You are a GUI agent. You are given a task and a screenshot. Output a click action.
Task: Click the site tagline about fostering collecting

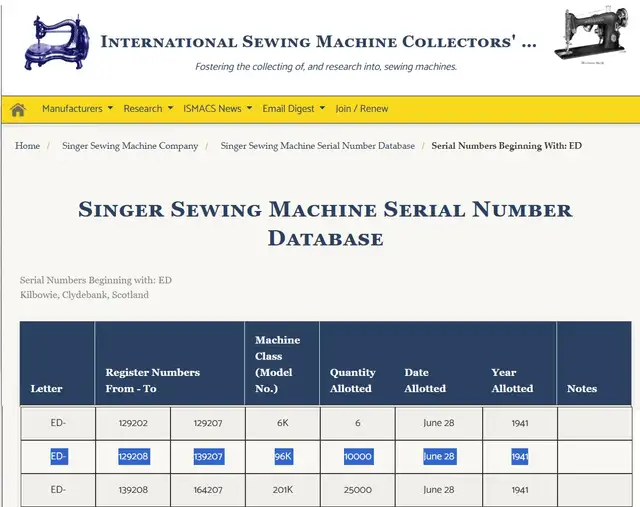click(x=326, y=67)
